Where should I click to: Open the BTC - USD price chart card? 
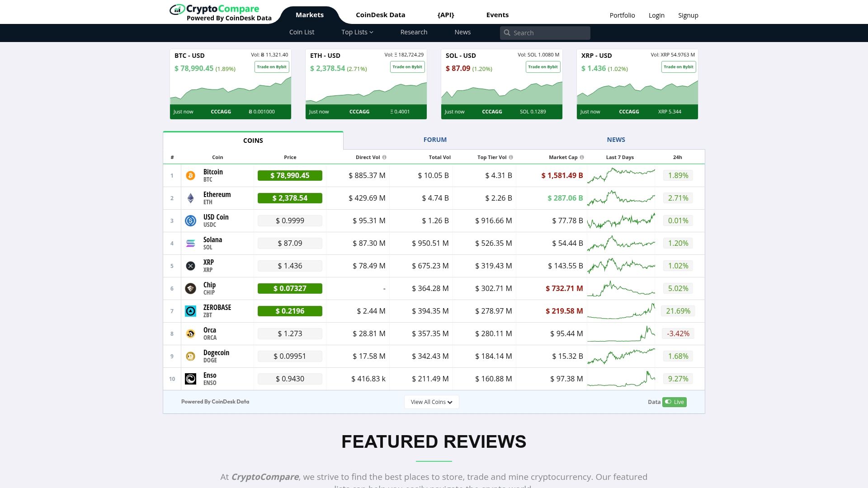coord(231,84)
